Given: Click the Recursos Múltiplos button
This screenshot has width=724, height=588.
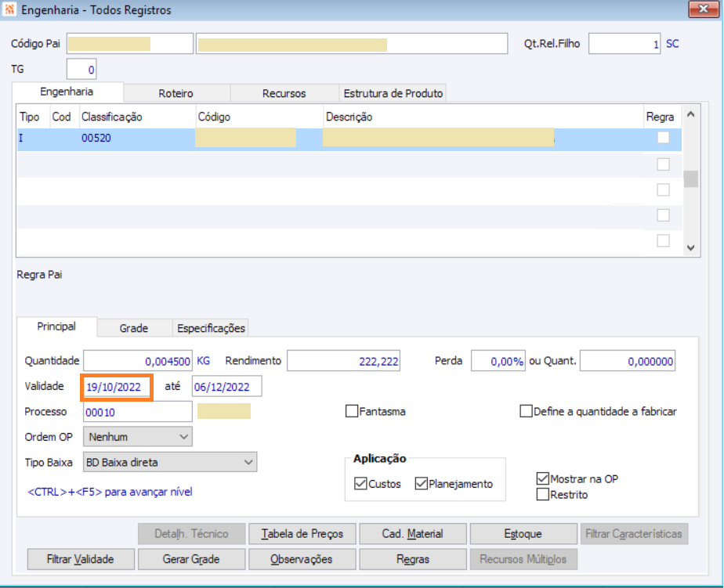Looking at the screenshot, I should coord(523,559).
